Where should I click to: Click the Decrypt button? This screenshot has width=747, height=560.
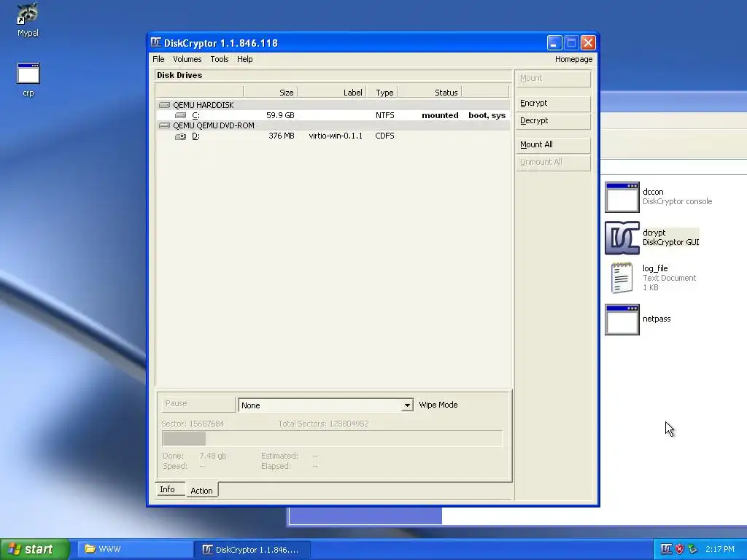[553, 120]
